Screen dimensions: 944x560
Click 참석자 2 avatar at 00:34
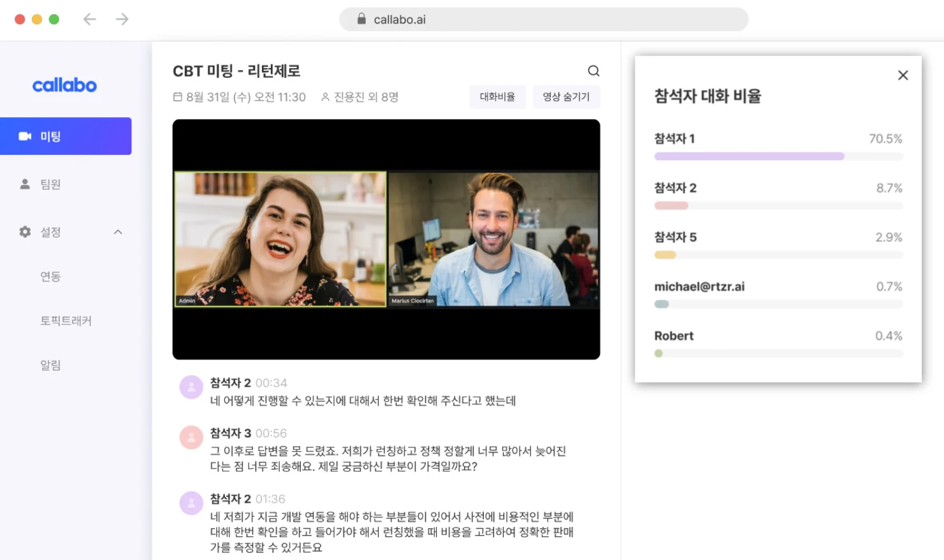(x=191, y=387)
